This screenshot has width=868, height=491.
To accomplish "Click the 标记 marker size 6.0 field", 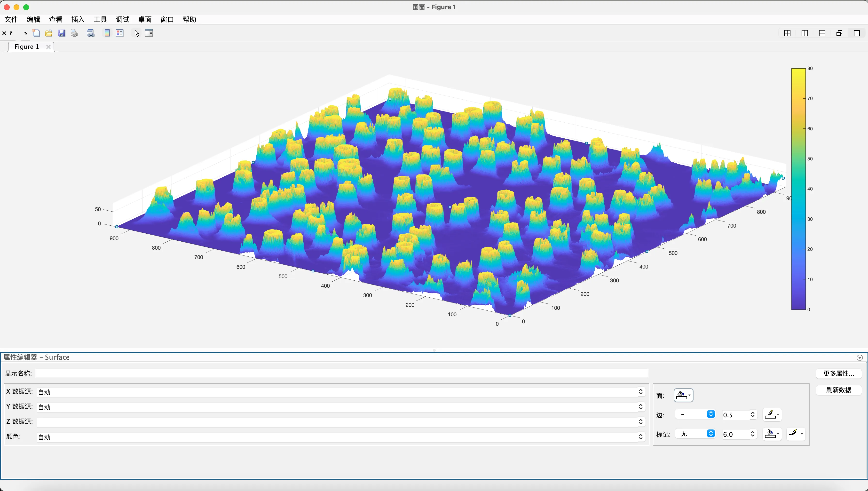I will [735, 434].
